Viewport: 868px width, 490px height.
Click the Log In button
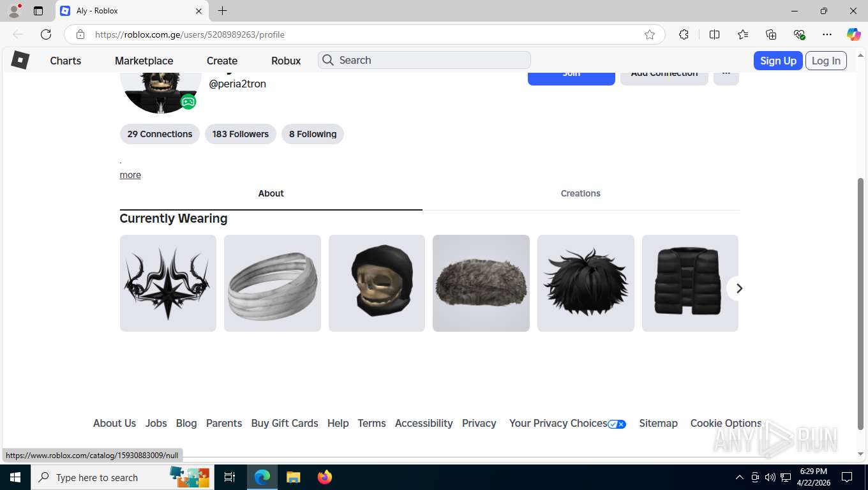826,61
